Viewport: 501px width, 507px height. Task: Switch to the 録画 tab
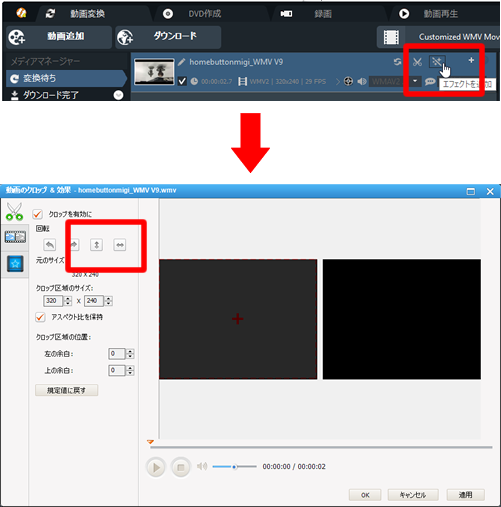tap(323, 14)
